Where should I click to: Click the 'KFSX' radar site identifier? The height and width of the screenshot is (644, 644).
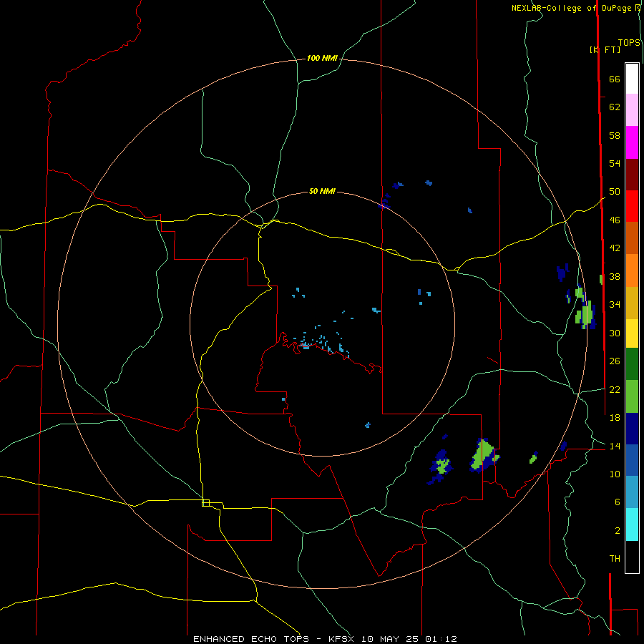point(343,639)
